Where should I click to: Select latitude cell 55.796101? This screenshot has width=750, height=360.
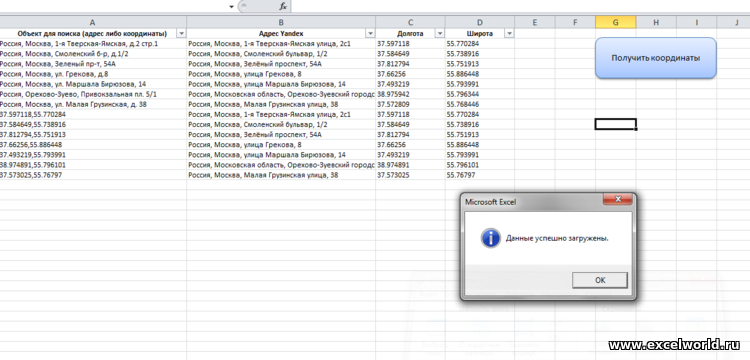point(480,165)
